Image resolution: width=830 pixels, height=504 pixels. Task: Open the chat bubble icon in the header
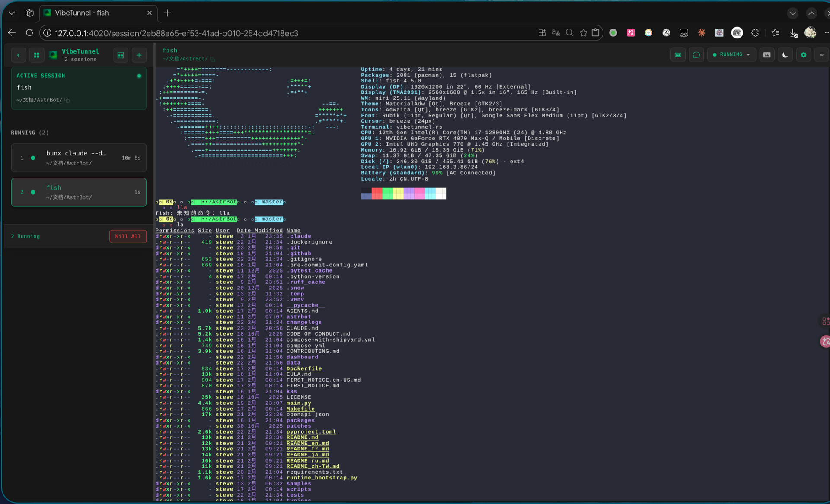coord(696,55)
